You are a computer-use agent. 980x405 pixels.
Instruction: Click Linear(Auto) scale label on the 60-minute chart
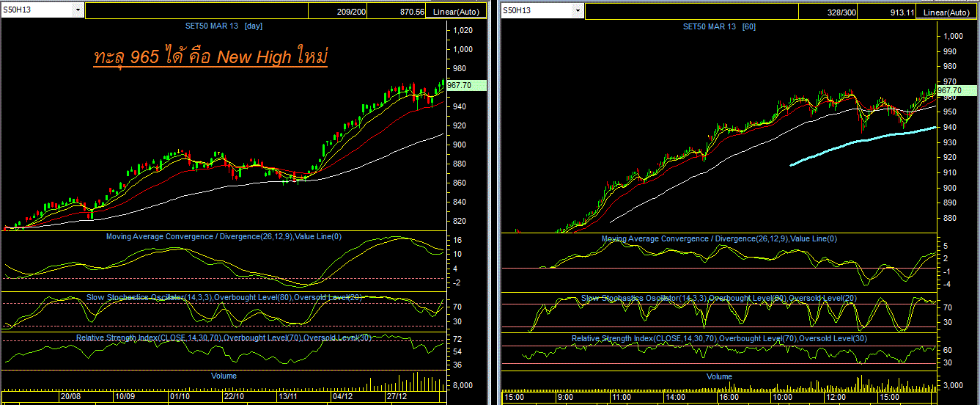(x=946, y=12)
